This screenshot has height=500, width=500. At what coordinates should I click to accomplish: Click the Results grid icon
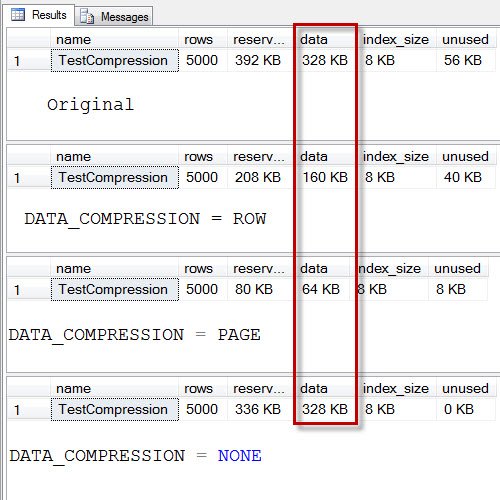18,15
